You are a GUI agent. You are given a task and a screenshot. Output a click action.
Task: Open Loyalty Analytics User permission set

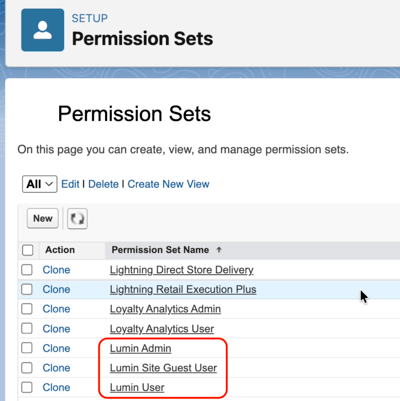[x=162, y=329]
